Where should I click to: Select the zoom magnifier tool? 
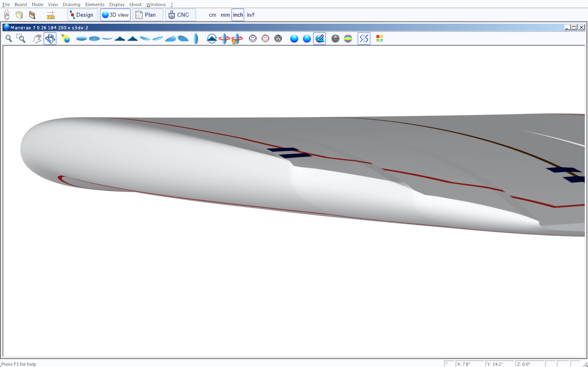9,39
